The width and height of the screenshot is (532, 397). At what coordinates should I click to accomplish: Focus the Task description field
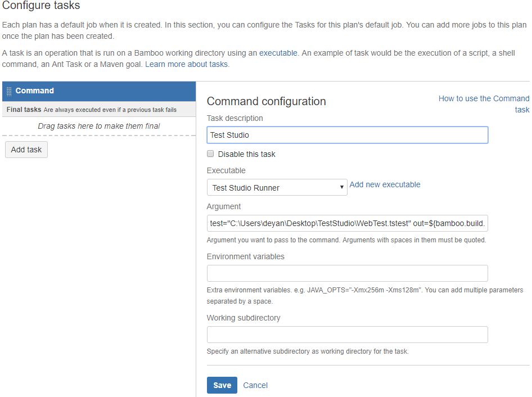348,135
